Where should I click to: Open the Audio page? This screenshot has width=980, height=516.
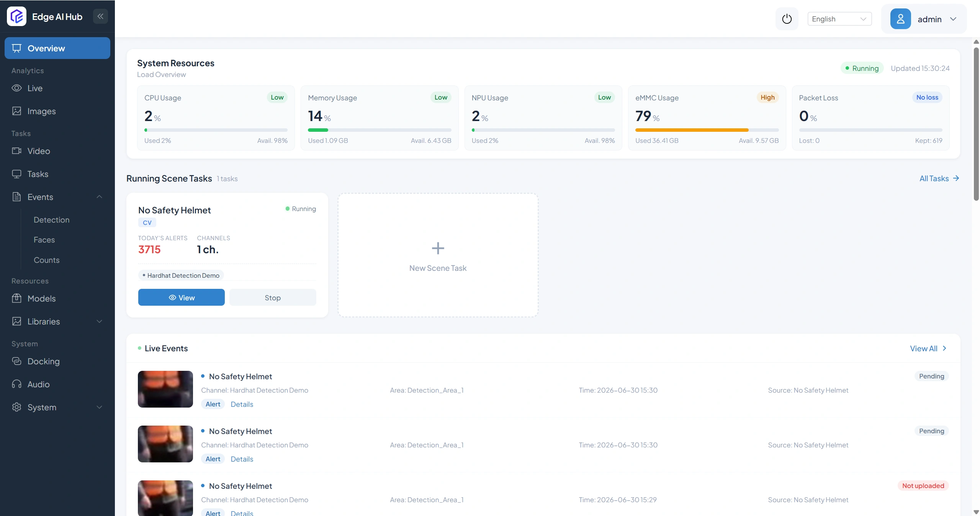[57, 384]
